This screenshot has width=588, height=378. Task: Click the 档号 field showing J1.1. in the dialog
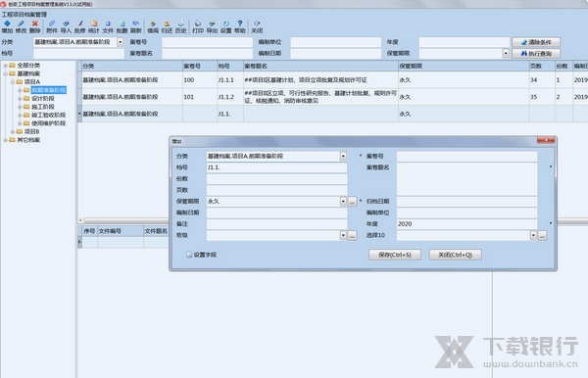click(x=276, y=167)
